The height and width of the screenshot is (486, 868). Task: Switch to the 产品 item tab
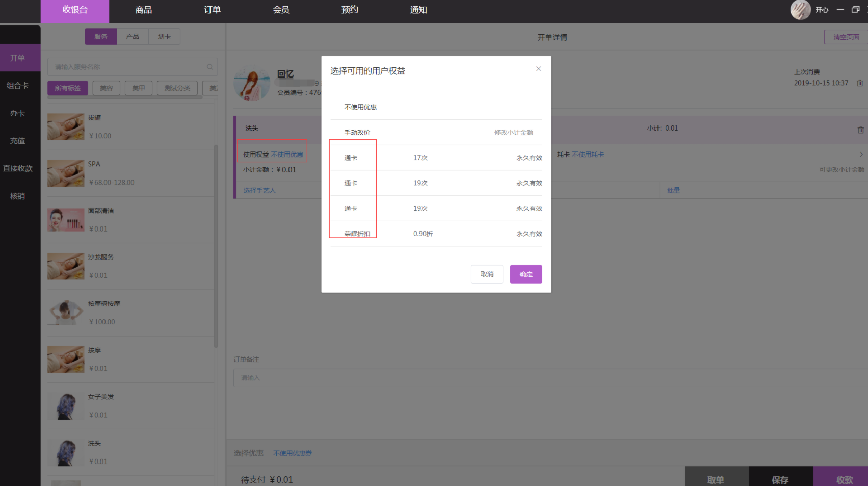coord(133,37)
